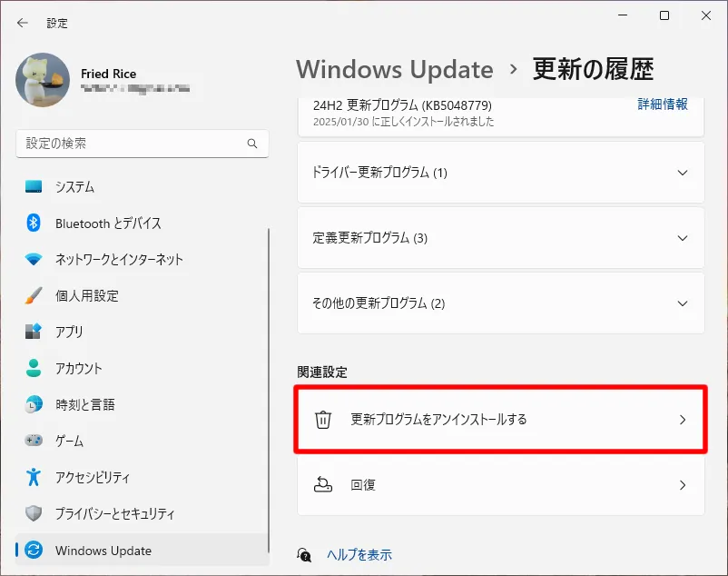Image resolution: width=728 pixels, height=576 pixels.
Task: Click the clock globe icon
Action: 34,404
